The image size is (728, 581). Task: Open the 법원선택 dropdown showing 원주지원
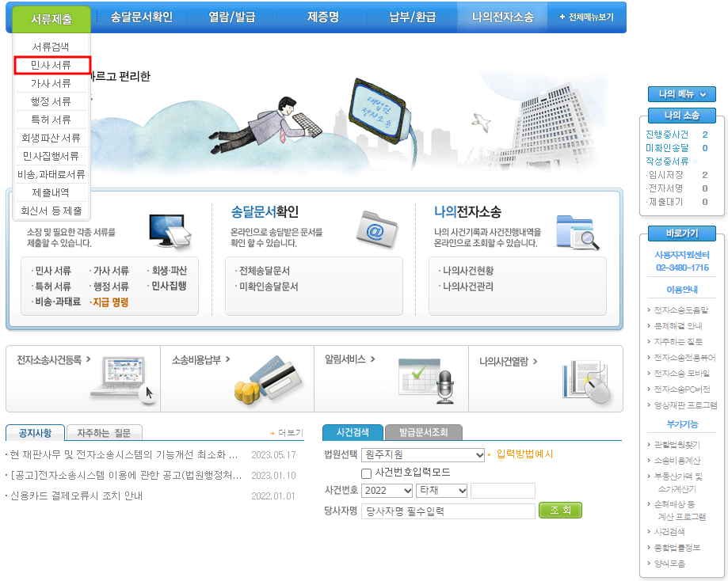coord(424,455)
